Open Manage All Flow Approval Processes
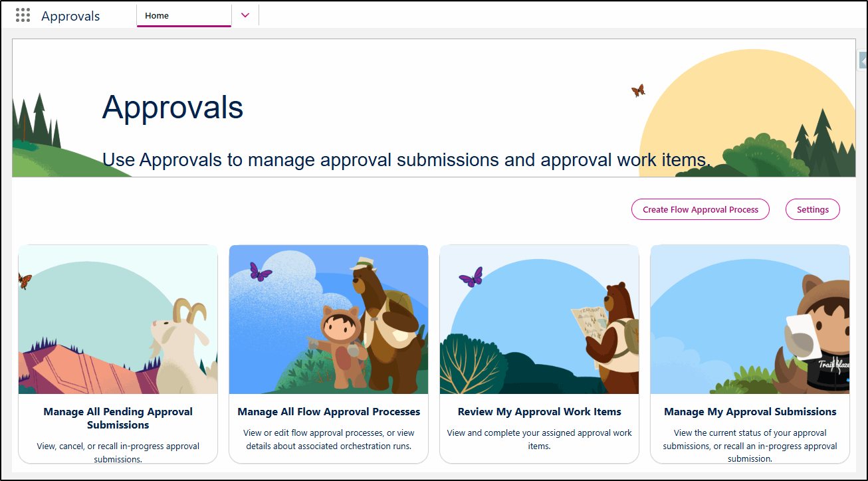This screenshot has width=868, height=481. [x=329, y=412]
